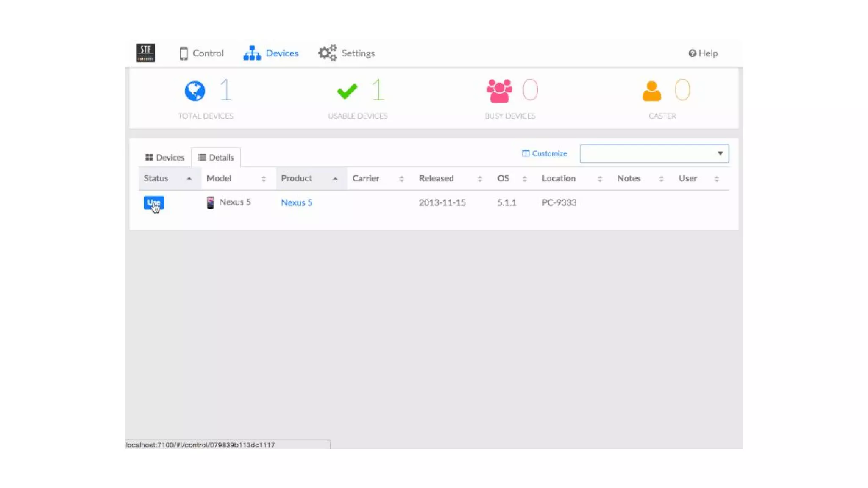This screenshot has width=868, height=488.
Task: Open the filter combo box dropdown arrow
Action: pos(720,153)
